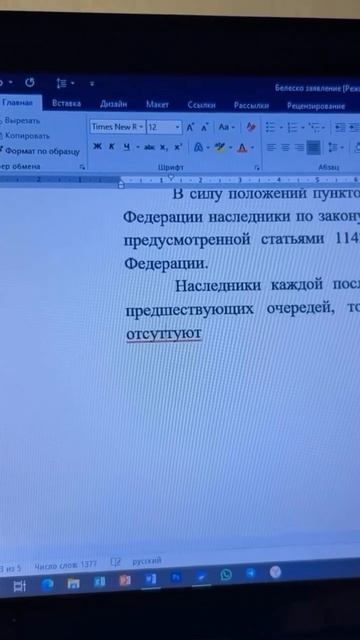Open underline style dropdown arrow
Viewport: 360px width, 640px height.
(138, 147)
